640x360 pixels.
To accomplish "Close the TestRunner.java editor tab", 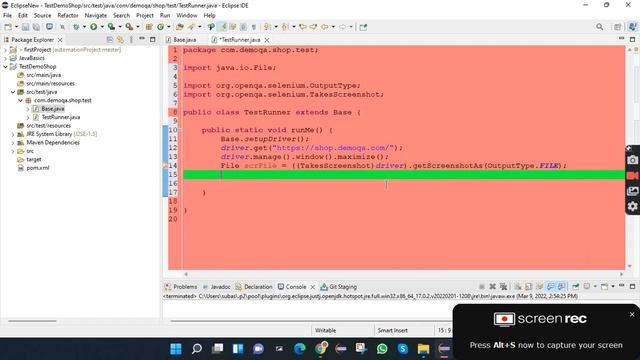I will [x=267, y=40].
